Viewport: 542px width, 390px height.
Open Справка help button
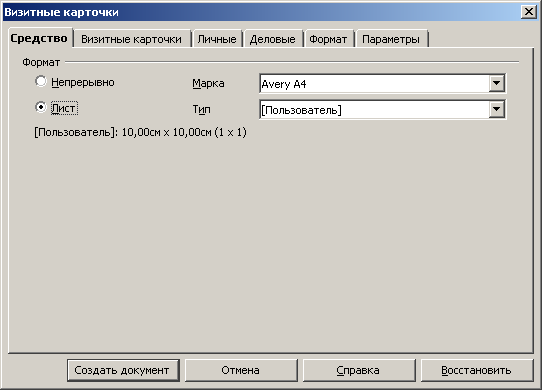pos(359,370)
